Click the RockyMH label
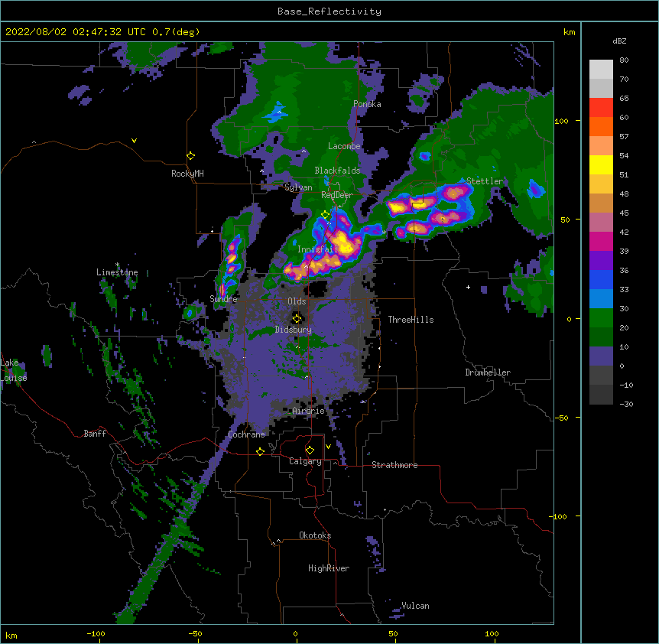Screen dimensions: 659x644 187,174
